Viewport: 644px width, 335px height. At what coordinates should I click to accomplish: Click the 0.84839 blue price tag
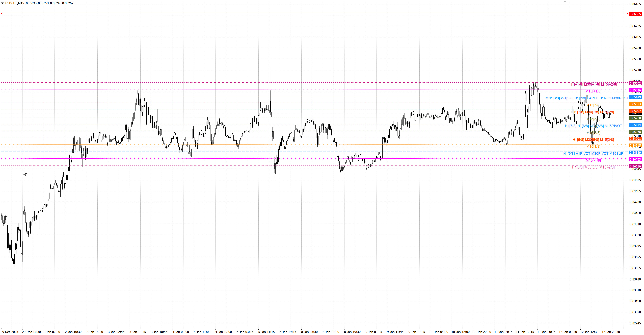tap(635, 153)
